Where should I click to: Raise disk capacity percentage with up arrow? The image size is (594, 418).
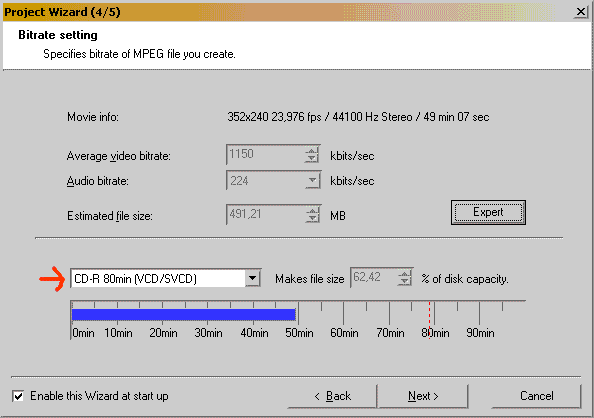click(x=405, y=274)
